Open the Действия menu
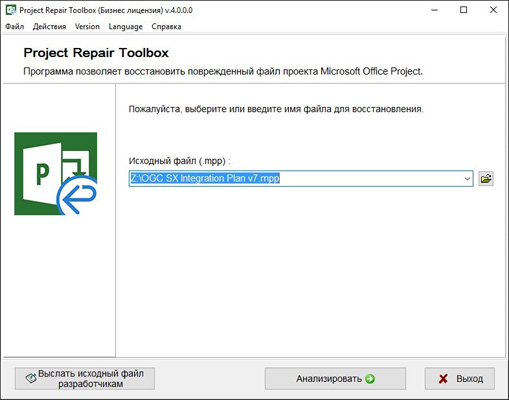The image size is (509, 400). point(49,26)
